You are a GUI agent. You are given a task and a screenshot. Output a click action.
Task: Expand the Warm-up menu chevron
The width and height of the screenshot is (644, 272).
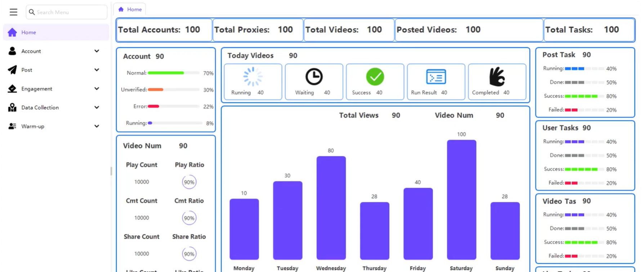click(97, 126)
